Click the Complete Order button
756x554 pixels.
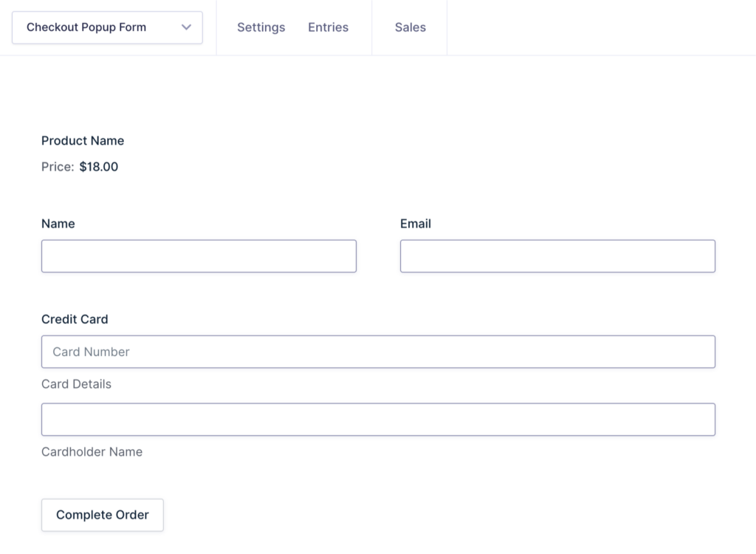(x=102, y=515)
